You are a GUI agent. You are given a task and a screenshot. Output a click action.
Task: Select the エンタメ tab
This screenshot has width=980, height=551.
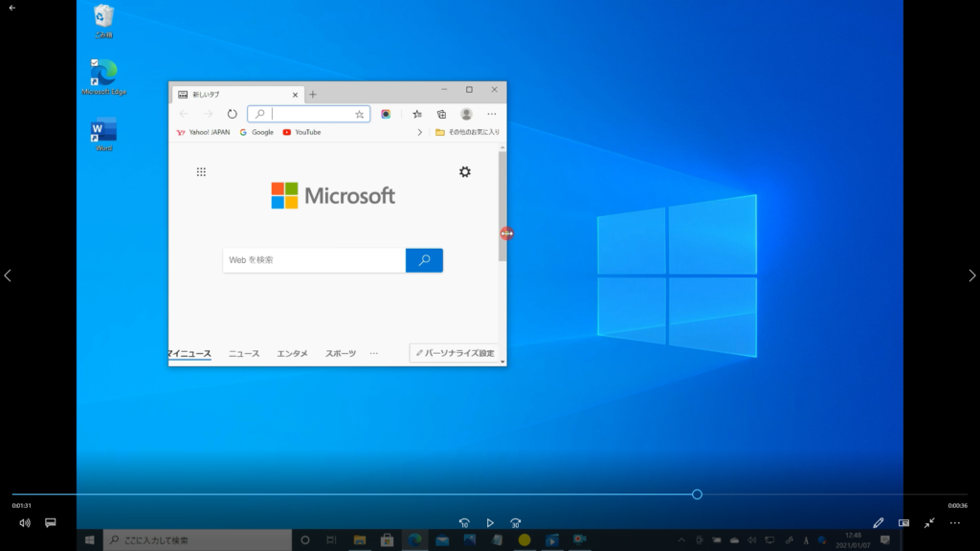[x=292, y=353]
